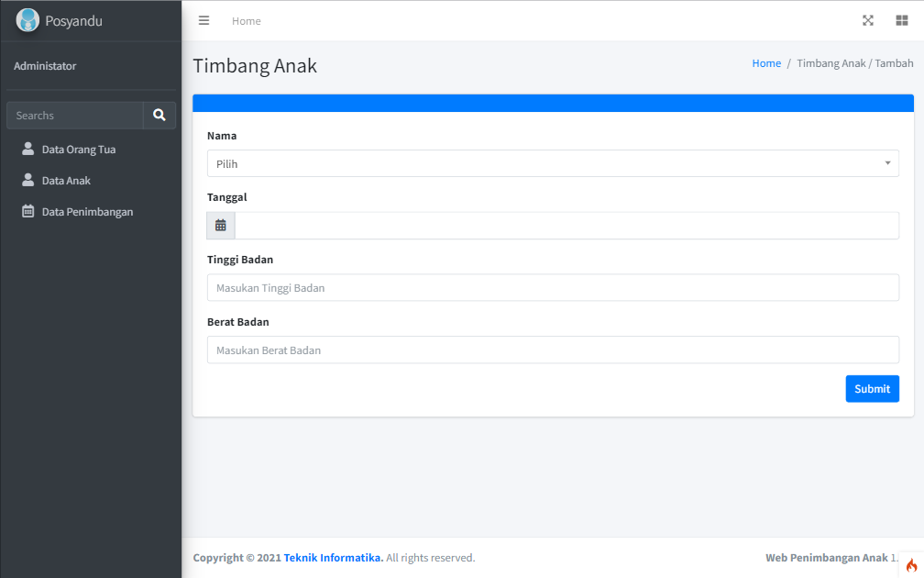Click the person icon for Data Anak
The image size is (924, 578).
point(27,180)
